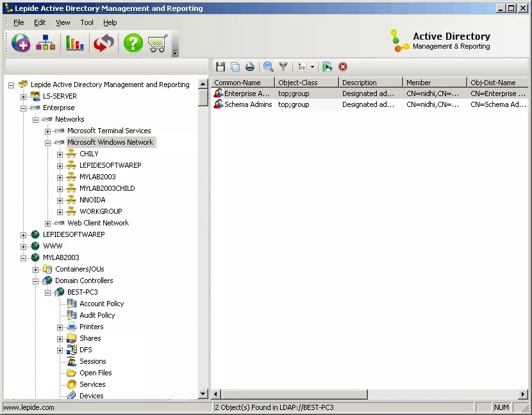Collapse the Enterprise node
This screenshot has height=415, width=532.
24,108
